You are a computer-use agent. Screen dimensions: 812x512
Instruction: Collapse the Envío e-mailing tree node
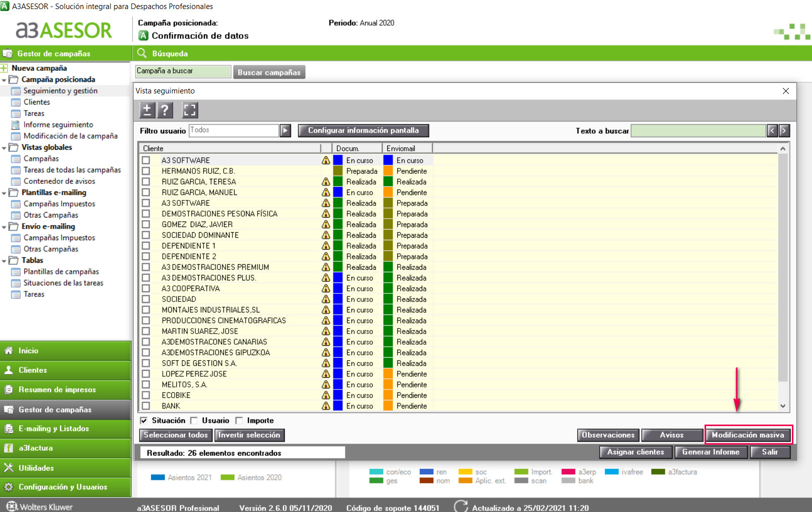[x=4, y=227]
